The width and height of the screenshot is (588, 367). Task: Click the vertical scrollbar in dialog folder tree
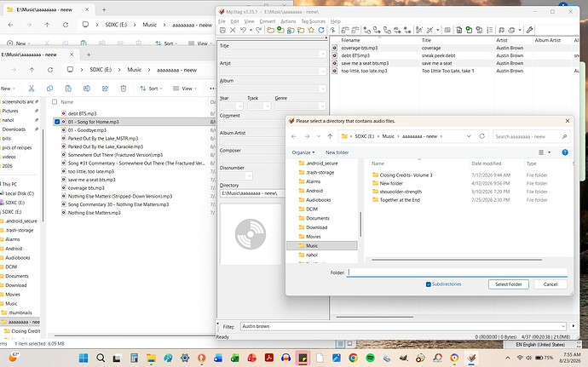click(360, 224)
